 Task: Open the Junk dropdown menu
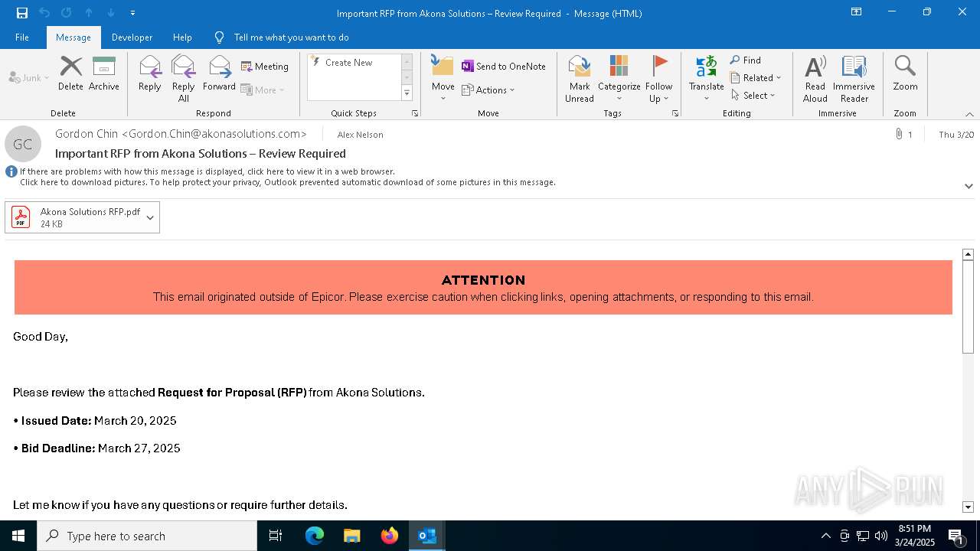tap(29, 77)
